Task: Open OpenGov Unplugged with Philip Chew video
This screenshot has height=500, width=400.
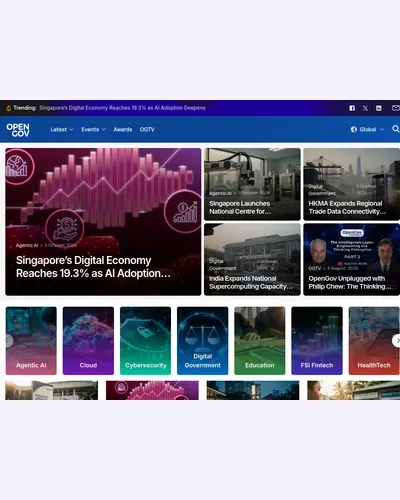Action: (x=352, y=259)
